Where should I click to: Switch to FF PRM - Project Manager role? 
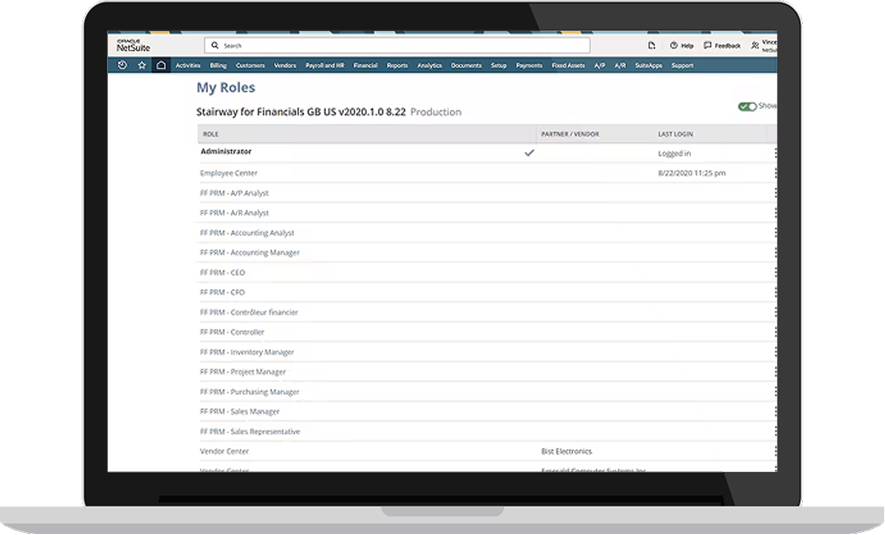pos(243,372)
